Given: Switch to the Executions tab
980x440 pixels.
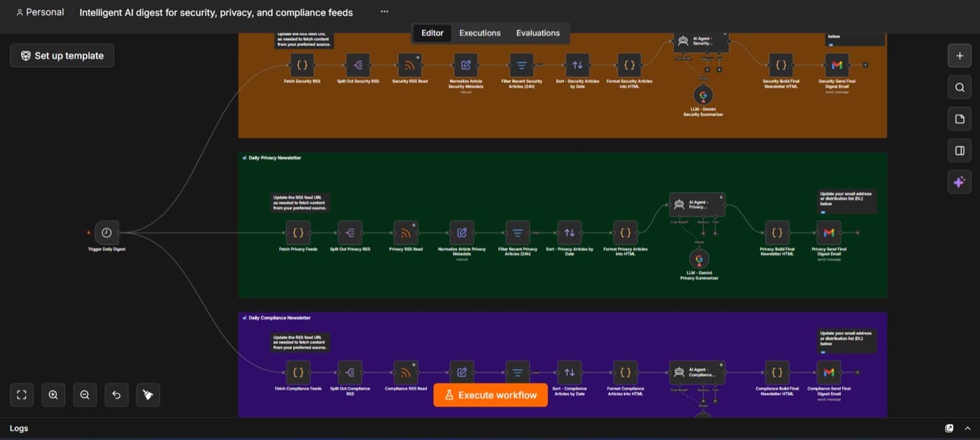Looking at the screenshot, I should (x=479, y=33).
